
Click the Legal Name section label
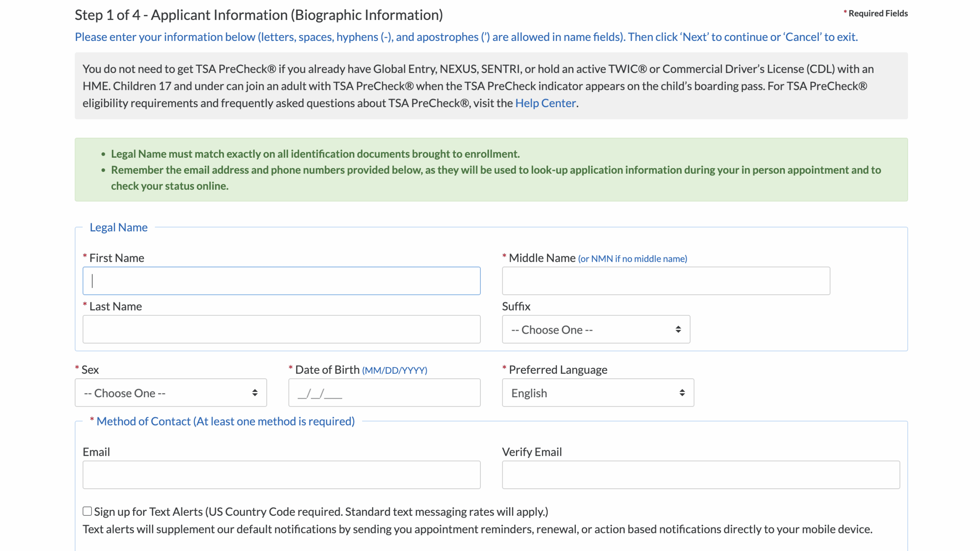118,227
